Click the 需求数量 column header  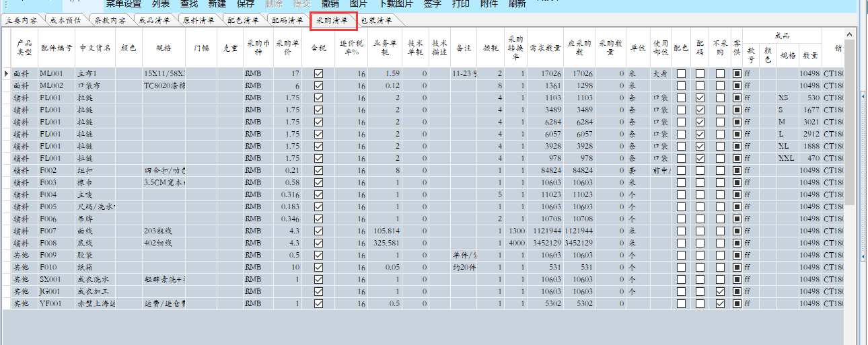[x=545, y=48]
